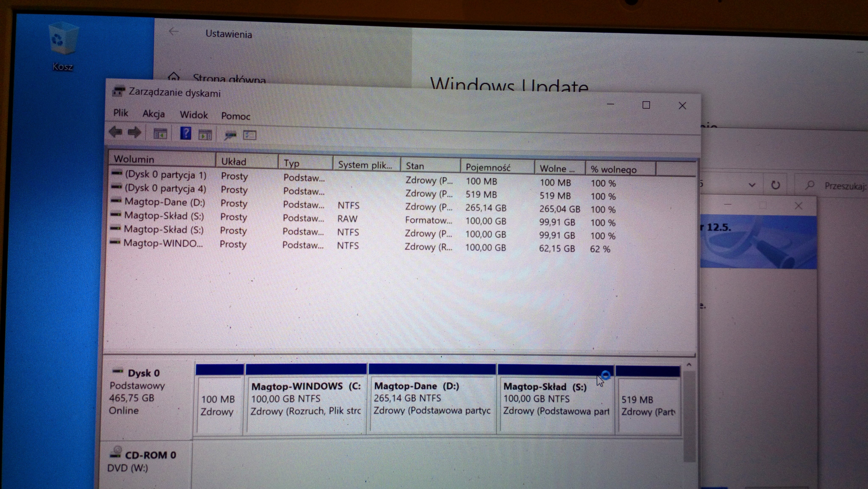Sort list by Wolumin column header

pos(134,159)
